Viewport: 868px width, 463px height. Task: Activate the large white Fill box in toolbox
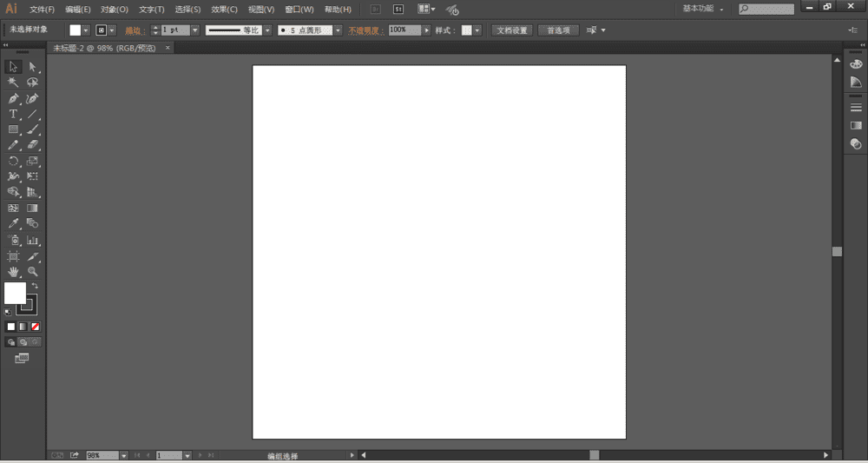click(x=15, y=293)
